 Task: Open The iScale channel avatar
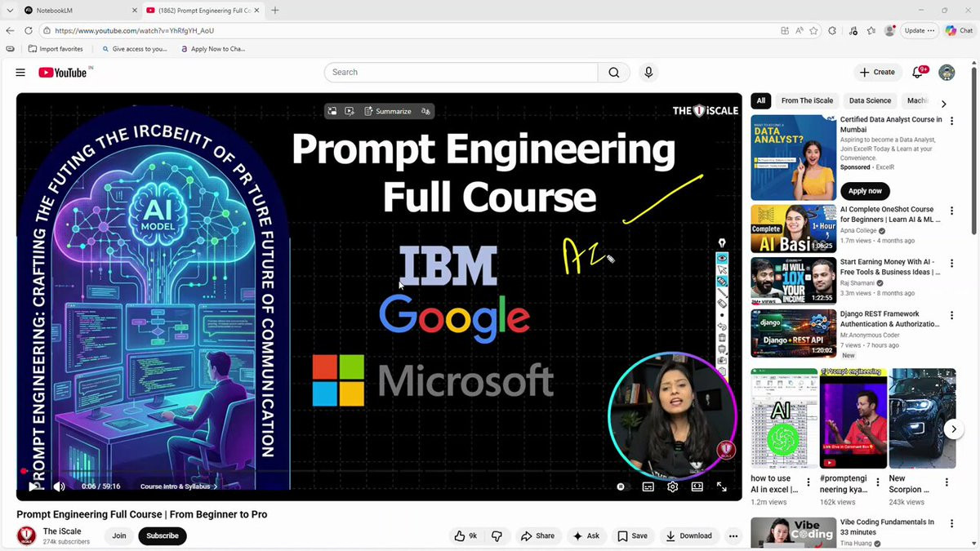point(27,535)
